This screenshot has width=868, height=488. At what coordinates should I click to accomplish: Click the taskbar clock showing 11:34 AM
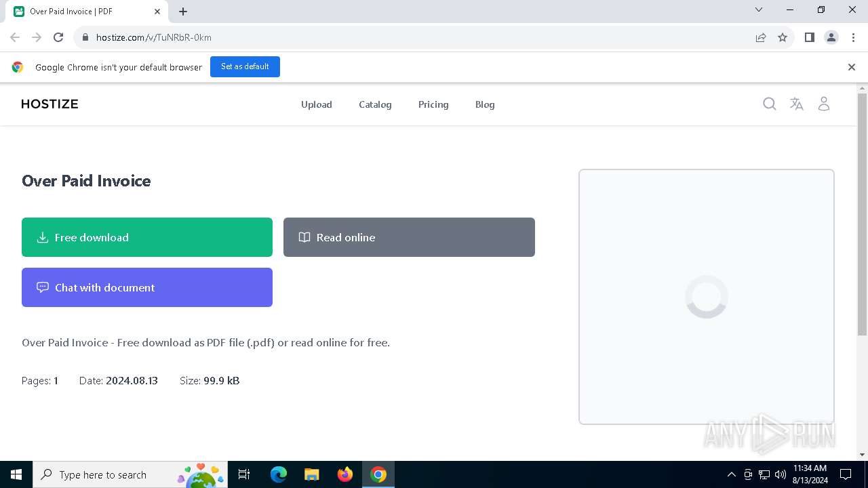click(810, 474)
